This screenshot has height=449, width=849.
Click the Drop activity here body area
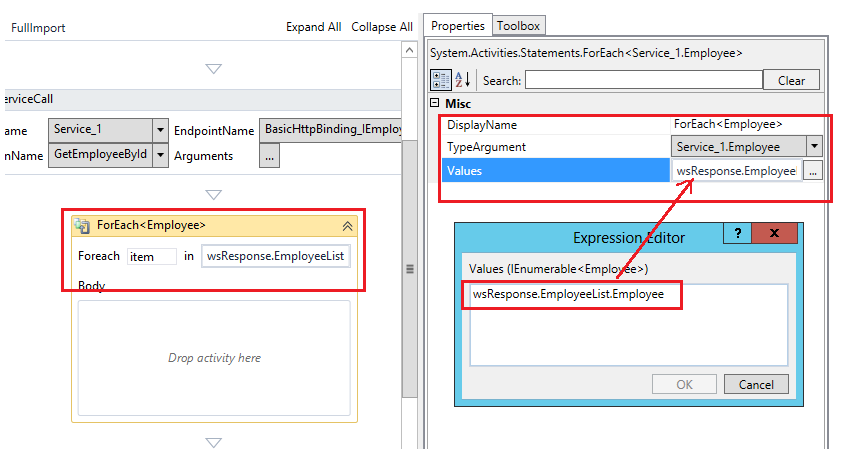click(214, 358)
